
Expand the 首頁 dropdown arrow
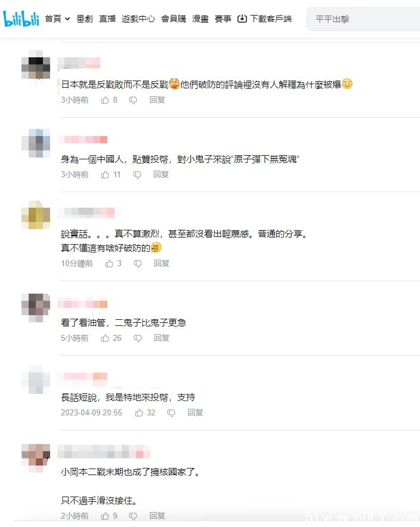coord(67,19)
